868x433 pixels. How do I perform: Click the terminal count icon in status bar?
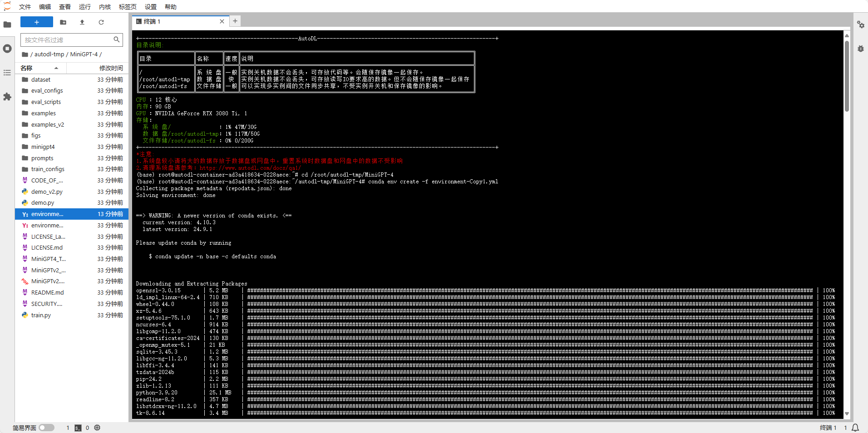click(x=78, y=428)
